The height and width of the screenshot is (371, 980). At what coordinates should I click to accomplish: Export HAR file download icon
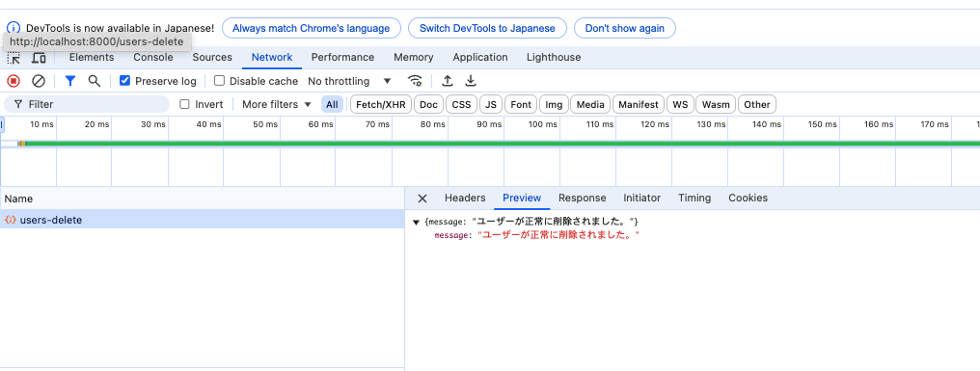click(472, 81)
